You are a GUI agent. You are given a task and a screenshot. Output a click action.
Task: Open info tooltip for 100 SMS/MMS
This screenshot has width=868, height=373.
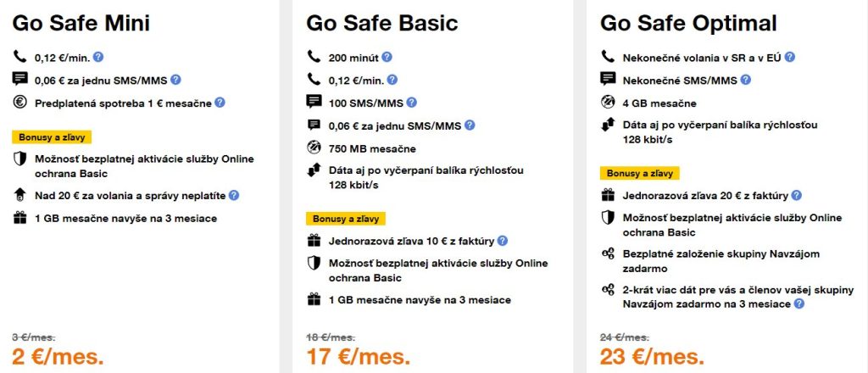[412, 103]
